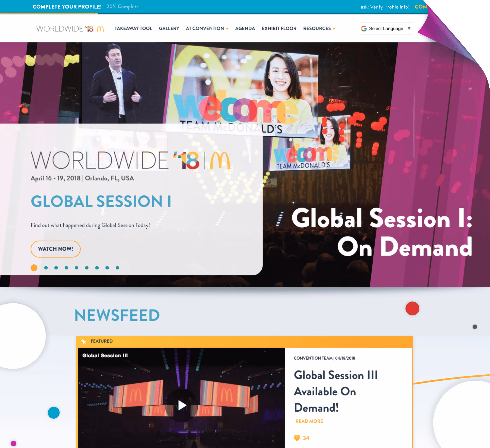
Task: Click Read More on featured post
Action: click(x=309, y=421)
